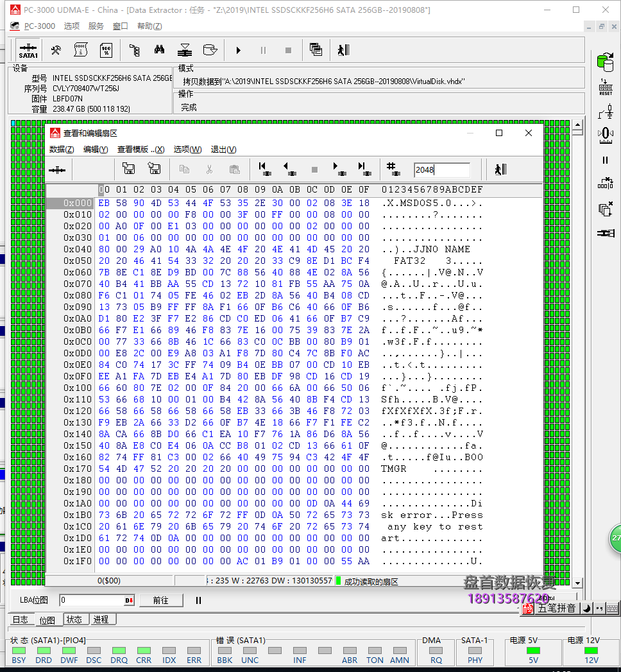Click the exit icon in sector editor toolbar
The width and height of the screenshot is (621, 672).
(500, 169)
